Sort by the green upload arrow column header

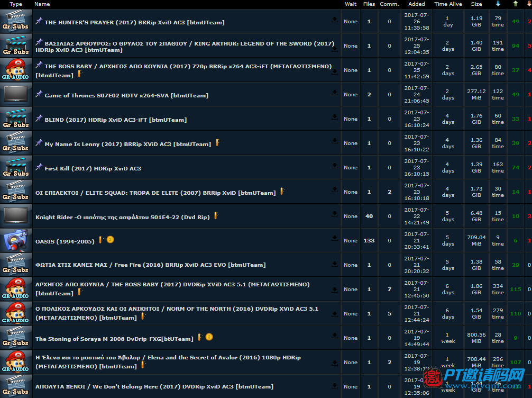pos(516,3)
